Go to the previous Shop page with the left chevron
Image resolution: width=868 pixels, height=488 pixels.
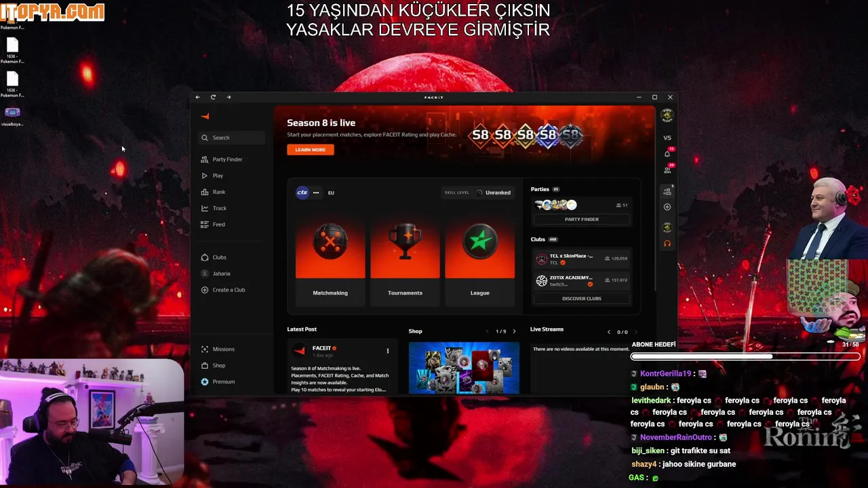coord(487,331)
